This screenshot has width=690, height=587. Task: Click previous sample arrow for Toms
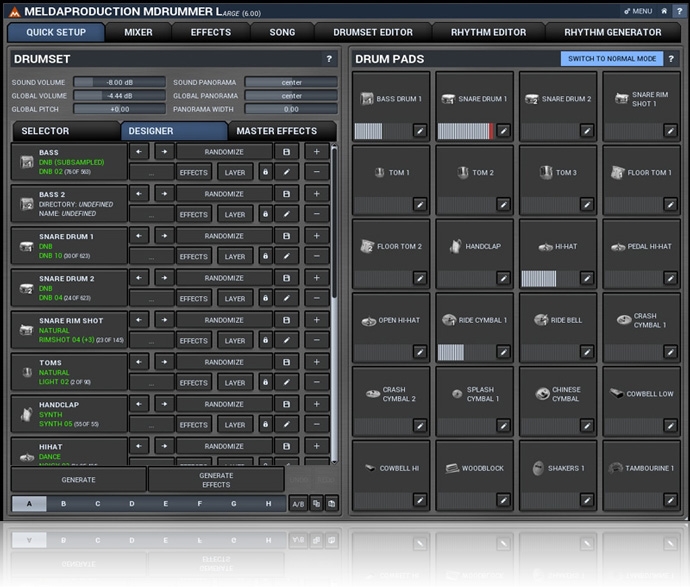click(x=139, y=362)
